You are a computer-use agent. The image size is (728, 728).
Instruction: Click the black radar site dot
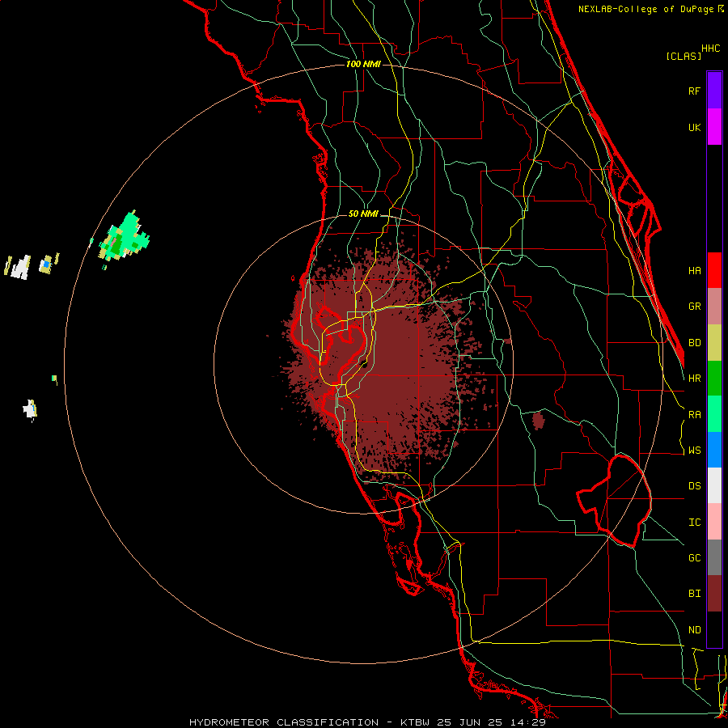pyautogui.click(x=365, y=366)
